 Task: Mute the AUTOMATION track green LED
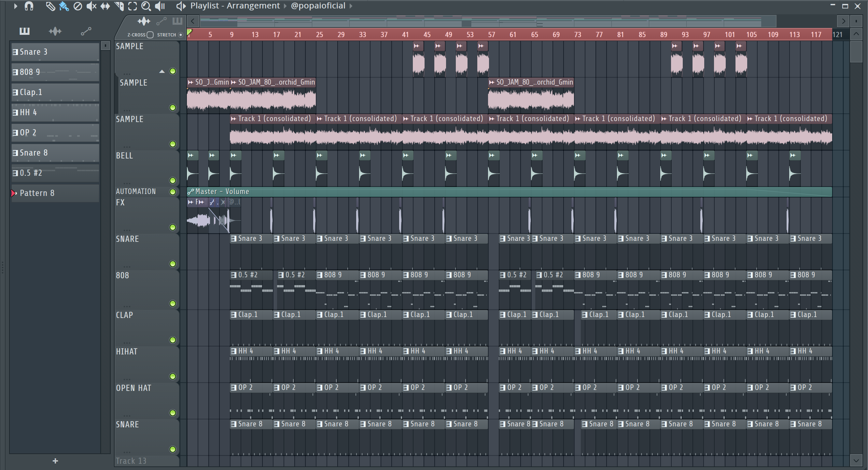173,192
